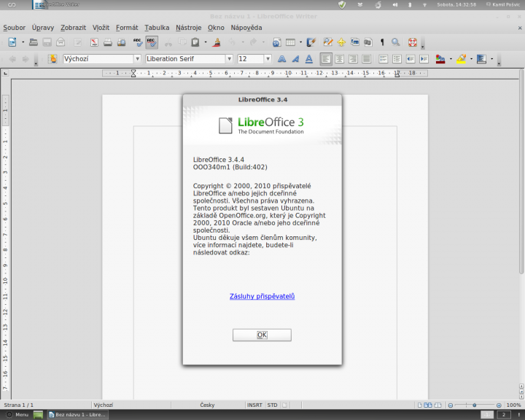
Task: Click the Liberation Serif font name field
Action: [x=185, y=59]
